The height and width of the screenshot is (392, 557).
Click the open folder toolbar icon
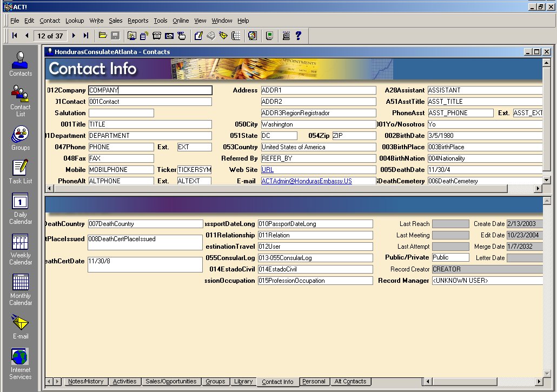tap(103, 36)
